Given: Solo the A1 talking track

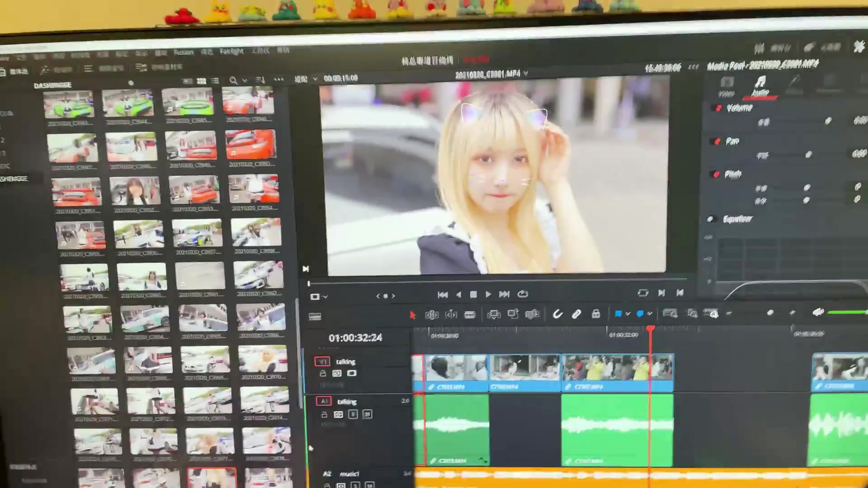Looking at the screenshot, I should pos(353,414).
